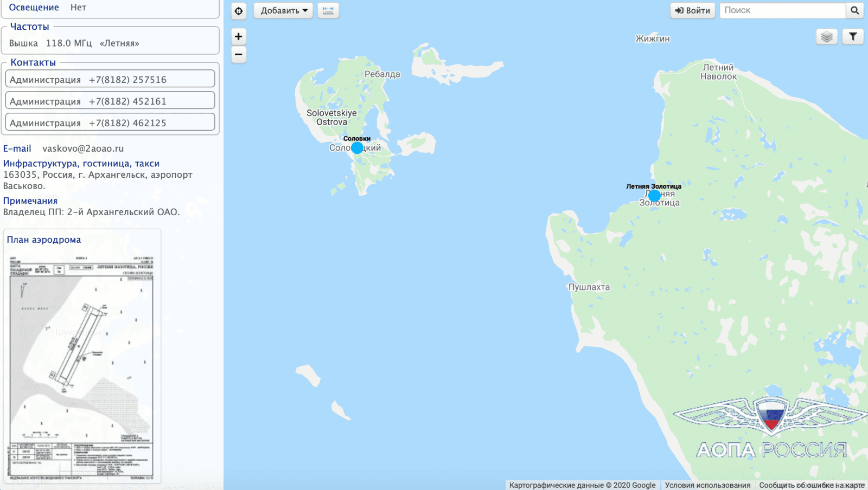
Task: Open the aerodrome plan thumbnail
Action: pyautogui.click(x=81, y=367)
